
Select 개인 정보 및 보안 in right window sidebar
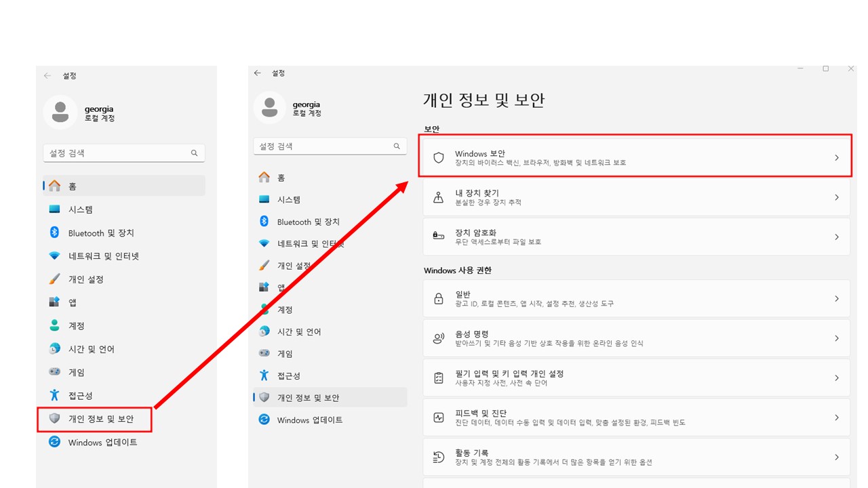click(x=330, y=398)
